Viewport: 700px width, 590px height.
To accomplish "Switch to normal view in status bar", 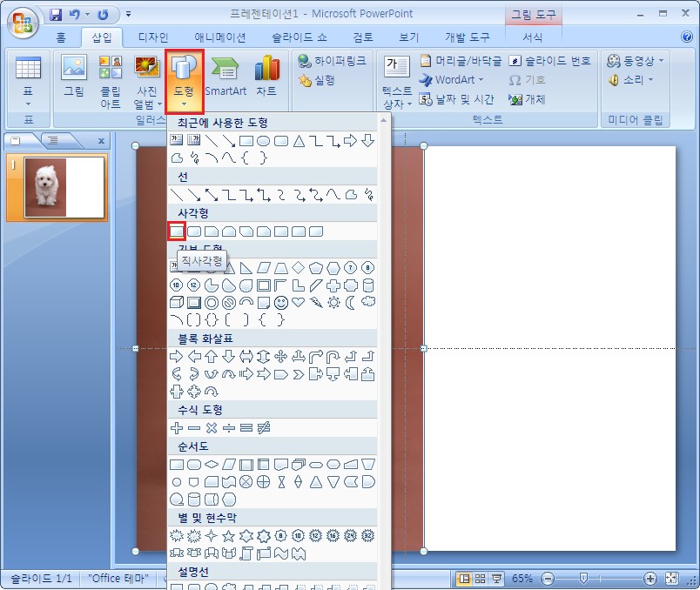I will point(464,579).
